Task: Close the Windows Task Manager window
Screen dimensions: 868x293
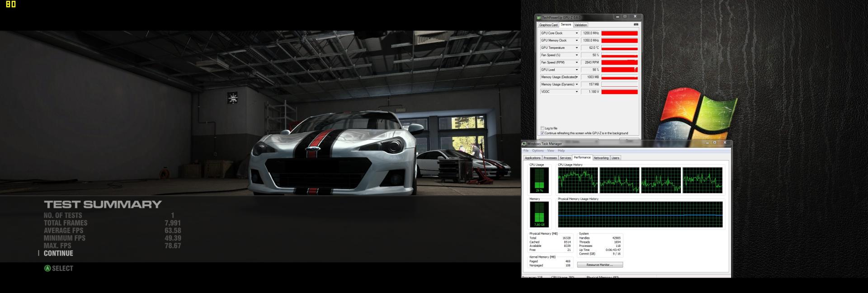Action: click(724, 143)
